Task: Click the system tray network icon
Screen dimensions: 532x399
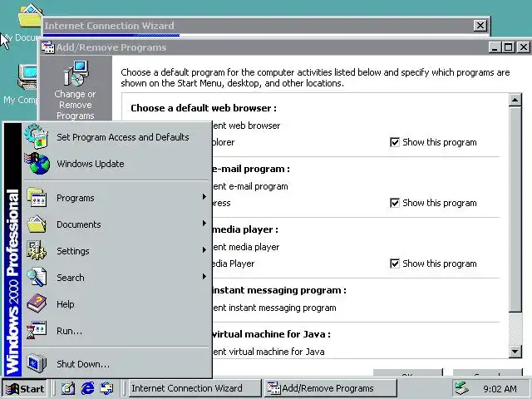Action: [462, 388]
